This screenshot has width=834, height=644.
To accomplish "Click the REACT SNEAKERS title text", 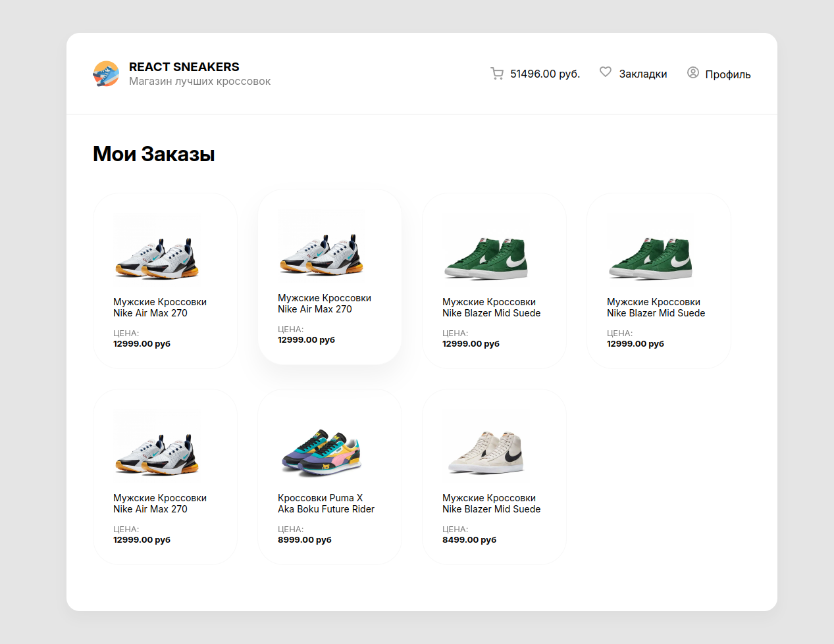I will pos(184,67).
